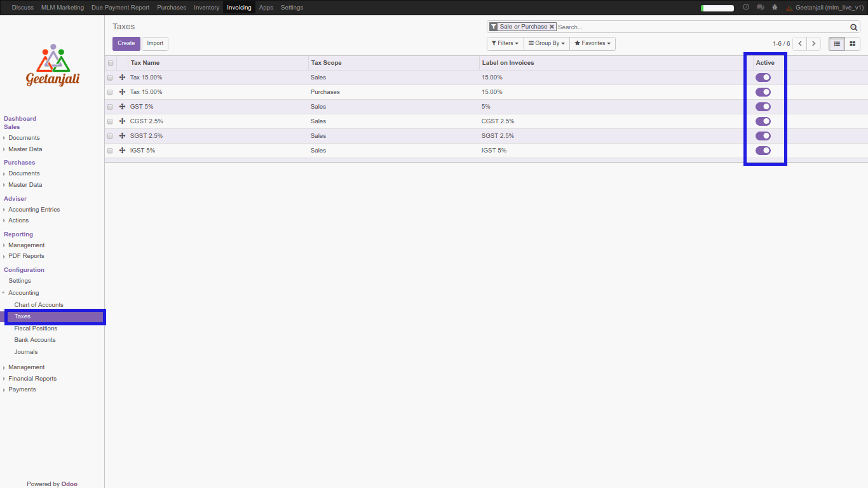This screenshot has height=488, width=868.
Task: Remove the Sale or Purchase filter
Action: (x=552, y=27)
